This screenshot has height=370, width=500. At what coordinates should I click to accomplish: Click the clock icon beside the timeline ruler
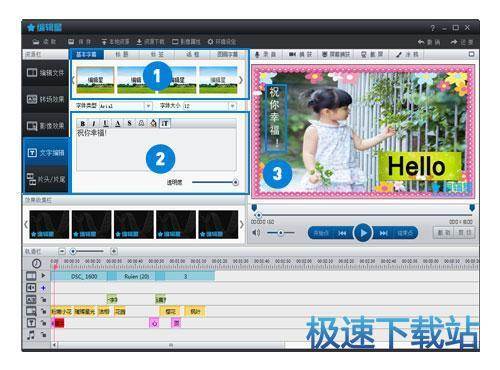coord(36,264)
